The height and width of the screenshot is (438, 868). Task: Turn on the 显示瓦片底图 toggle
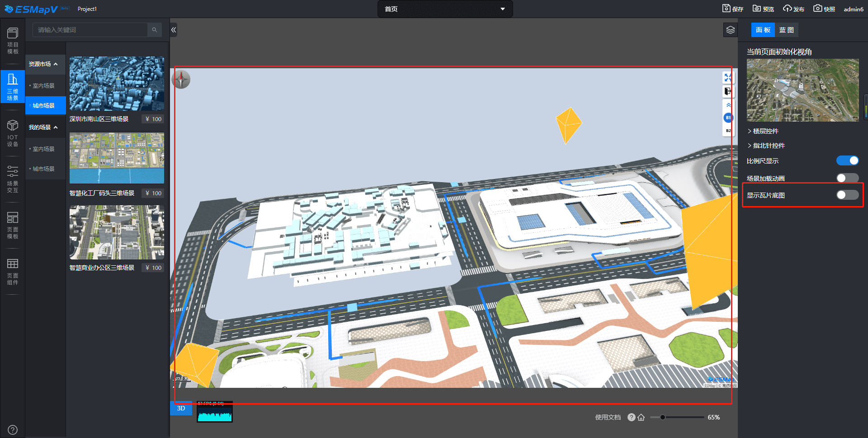847,195
